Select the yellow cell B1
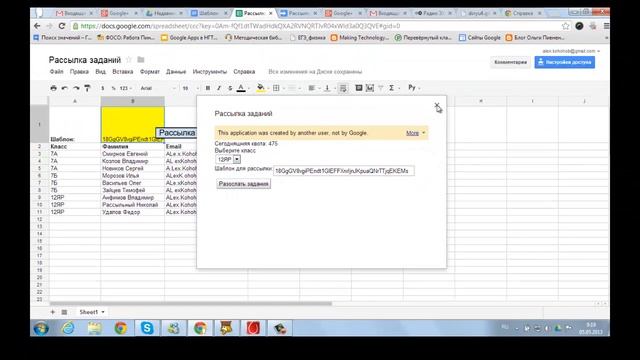640x360 pixels. [x=133, y=124]
